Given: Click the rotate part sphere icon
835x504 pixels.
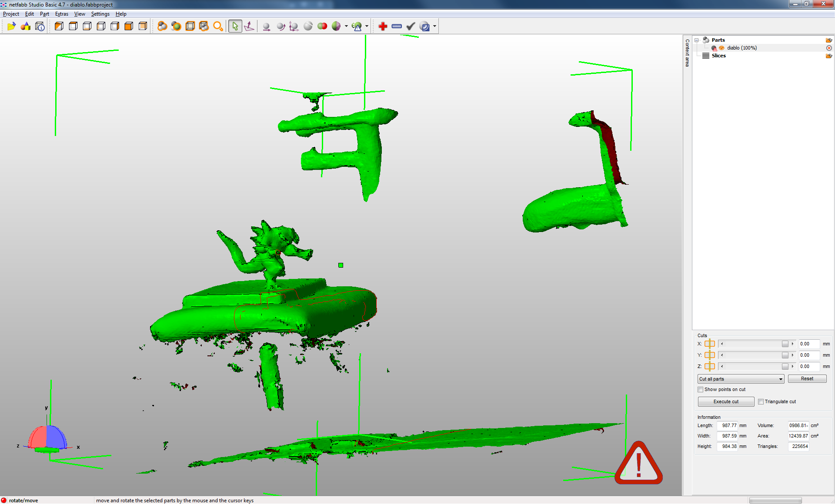Looking at the screenshot, I should click(x=281, y=27).
